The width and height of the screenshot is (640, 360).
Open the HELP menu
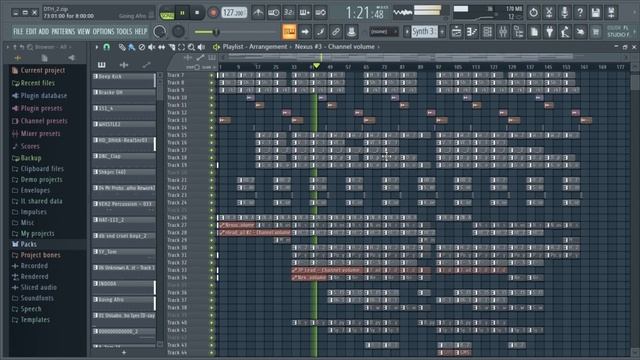click(141, 31)
